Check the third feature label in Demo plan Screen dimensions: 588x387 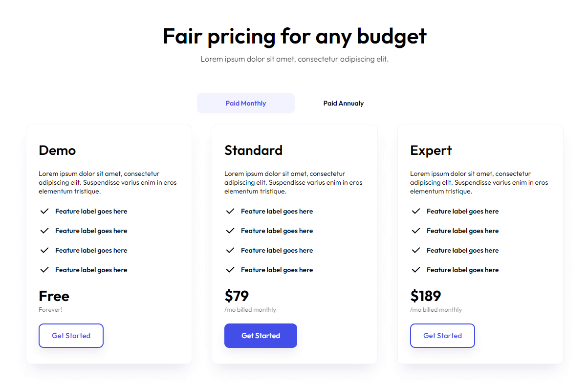pos(91,250)
